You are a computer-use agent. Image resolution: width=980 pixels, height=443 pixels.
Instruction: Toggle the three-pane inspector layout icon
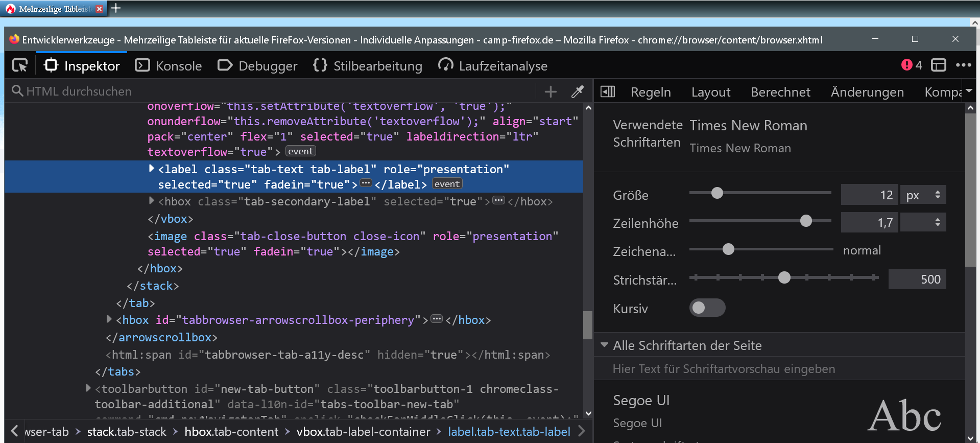click(x=607, y=91)
